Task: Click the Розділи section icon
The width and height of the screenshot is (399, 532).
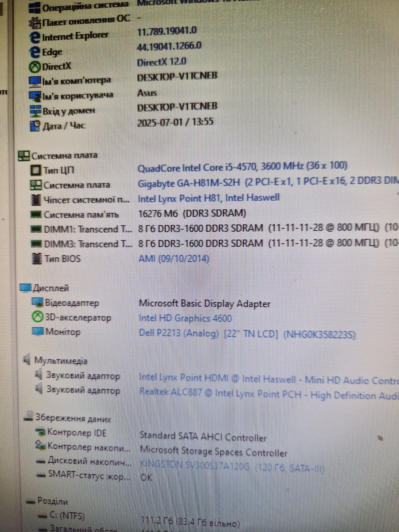Action: [31, 502]
